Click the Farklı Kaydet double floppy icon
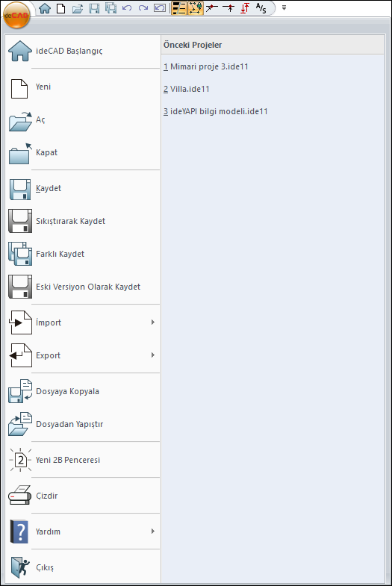This screenshot has height=586, width=392. (20, 254)
